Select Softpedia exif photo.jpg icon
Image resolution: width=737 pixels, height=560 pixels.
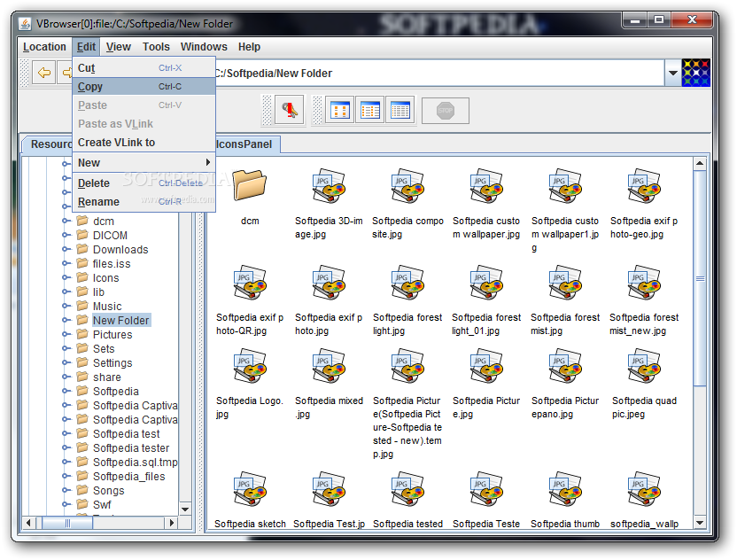point(329,282)
